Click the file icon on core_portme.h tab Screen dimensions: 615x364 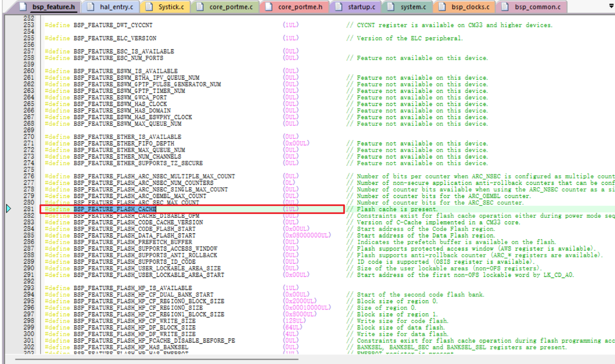point(269,7)
